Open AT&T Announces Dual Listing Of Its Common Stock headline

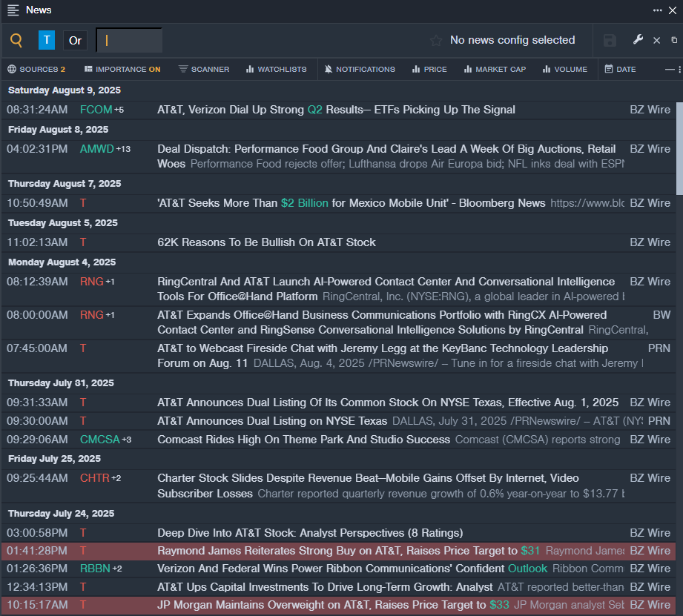388,403
